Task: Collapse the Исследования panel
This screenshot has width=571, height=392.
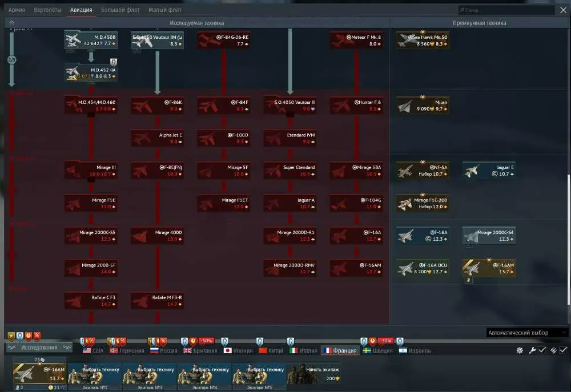Action: click(39, 347)
